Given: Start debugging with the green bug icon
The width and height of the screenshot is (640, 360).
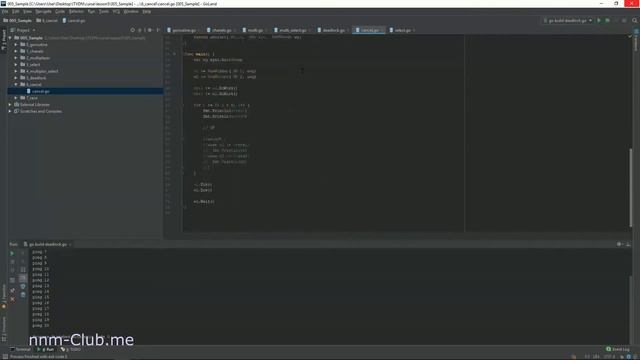Looking at the screenshot, I should [607, 20].
